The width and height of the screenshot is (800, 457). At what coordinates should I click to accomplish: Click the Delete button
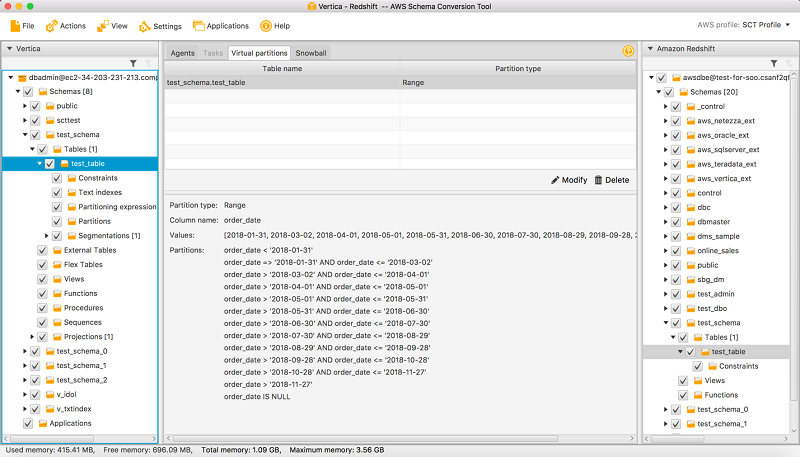pyautogui.click(x=612, y=180)
